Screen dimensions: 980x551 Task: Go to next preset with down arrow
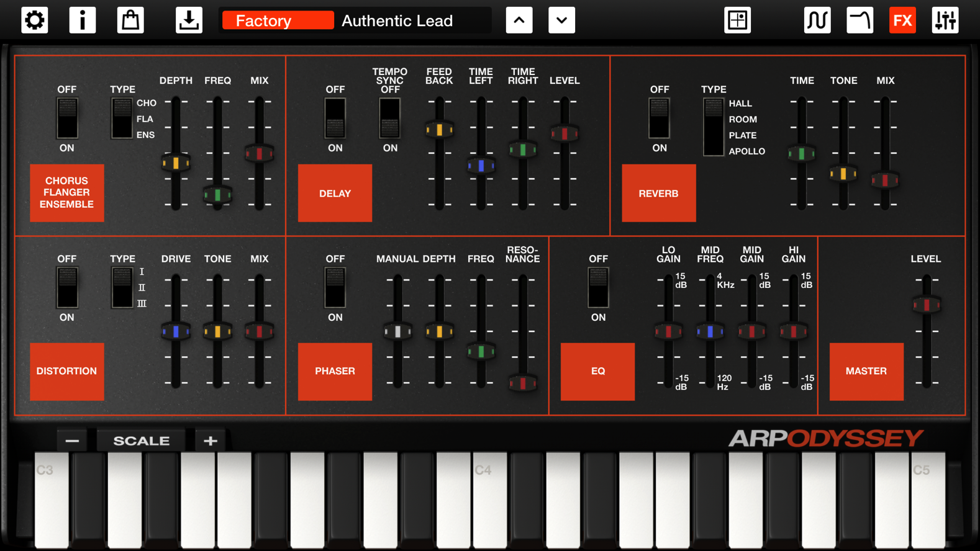[x=561, y=20]
